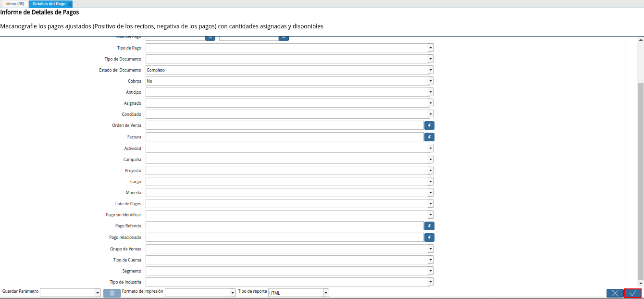644x299 pixels.
Task: Expand Asignado dropdown
Action: (431, 103)
